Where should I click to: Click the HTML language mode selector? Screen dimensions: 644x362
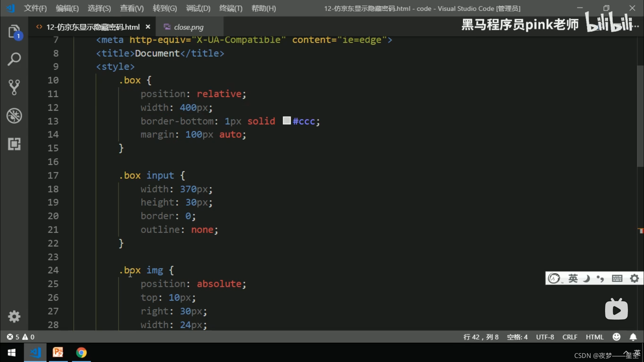pos(595,337)
